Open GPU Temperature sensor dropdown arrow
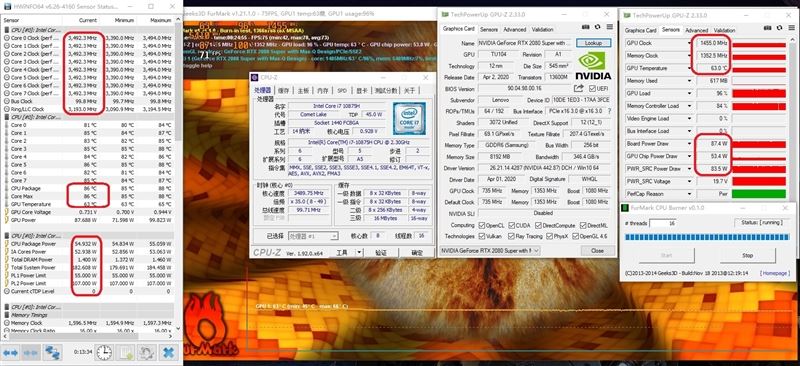This screenshot has width=800, height=366. point(689,68)
